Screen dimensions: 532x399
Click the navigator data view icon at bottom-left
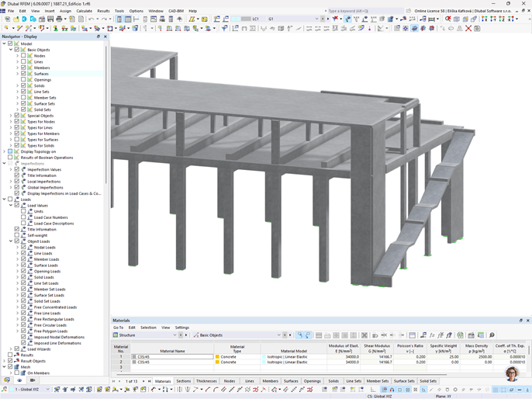click(7, 380)
